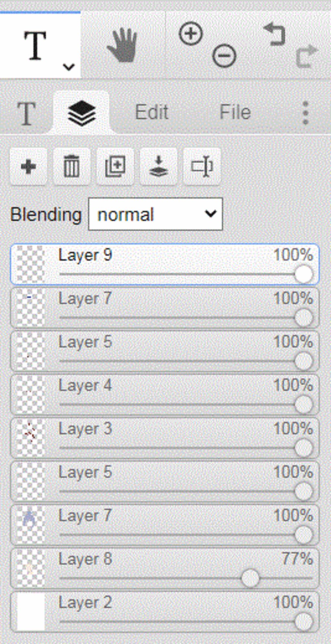331x644 pixels.
Task: Select Layer 4 in the layers list
Action: (x=165, y=395)
